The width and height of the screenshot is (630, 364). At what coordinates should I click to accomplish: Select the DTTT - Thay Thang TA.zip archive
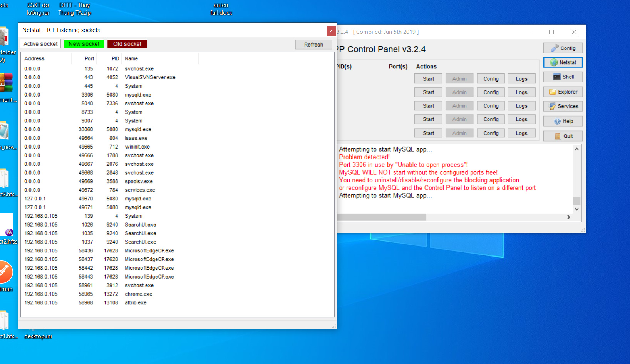coord(75,9)
